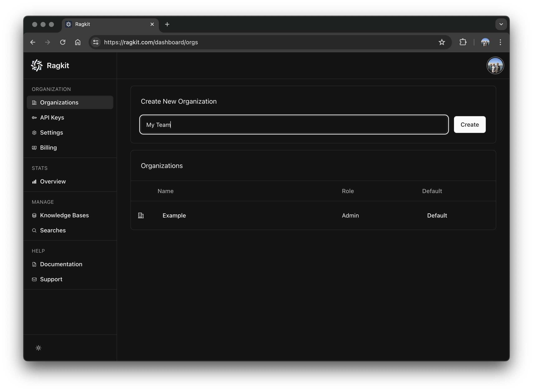Click the user avatar in the top right

(495, 65)
